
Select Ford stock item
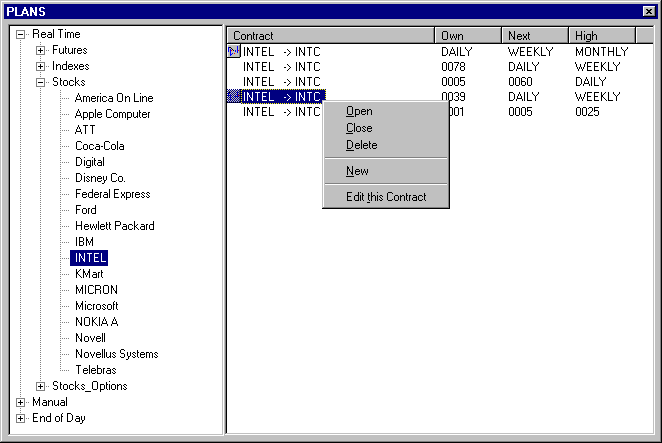click(86, 210)
